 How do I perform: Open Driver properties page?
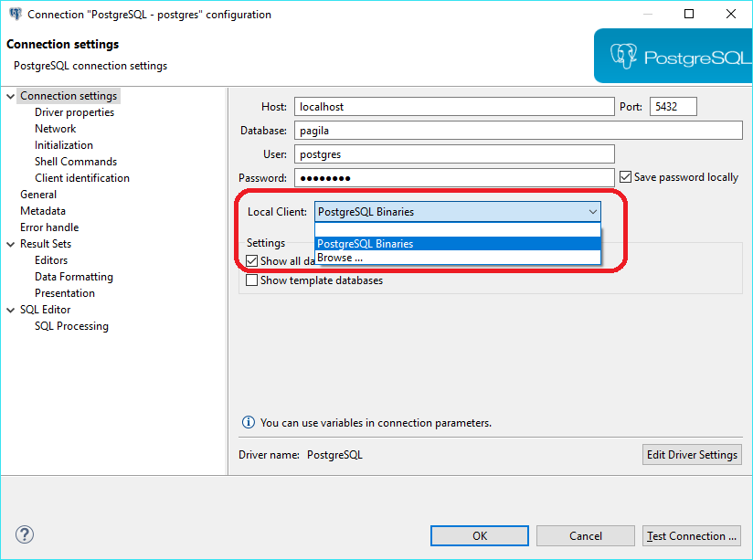pos(74,112)
